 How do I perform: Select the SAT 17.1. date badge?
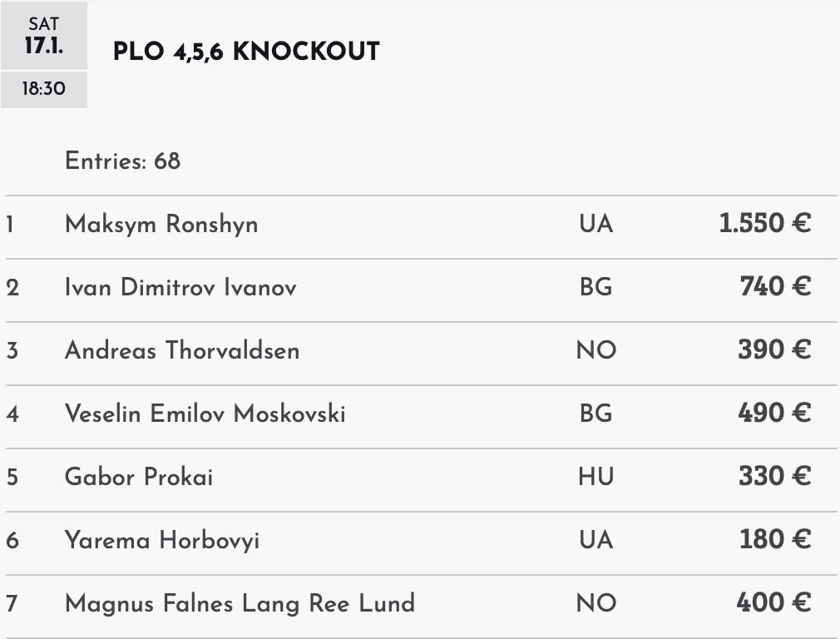click(44, 37)
